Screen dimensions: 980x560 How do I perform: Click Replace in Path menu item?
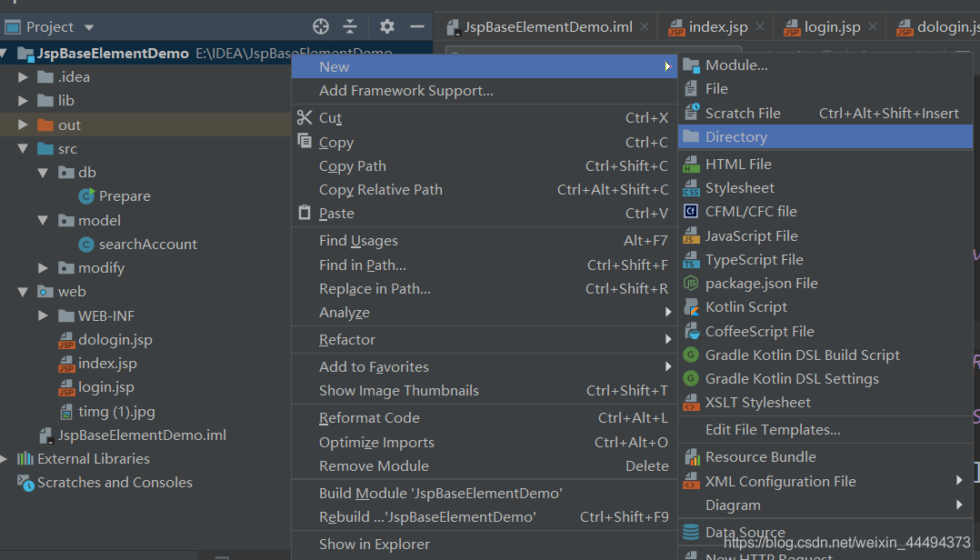click(x=485, y=289)
